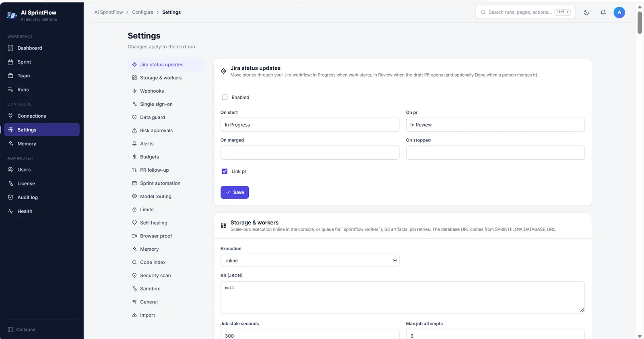Click the On start field
Screen dimensions: 644x339
click(x=310, y=125)
